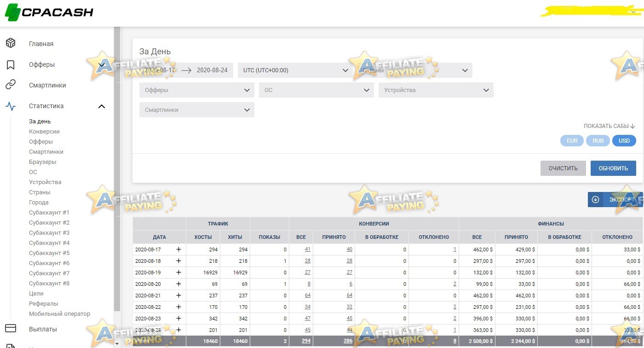Viewport: 644px width, 348px height.
Task: Open Цели statistics submenu
Action: point(36,294)
